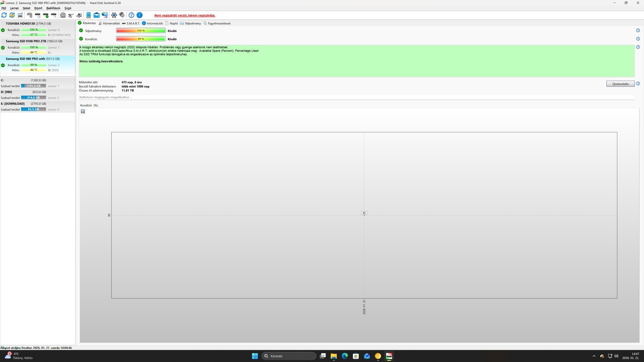This screenshot has width=644, height=362.
Task: Click the unregistered version registration link
Action: 185,15
